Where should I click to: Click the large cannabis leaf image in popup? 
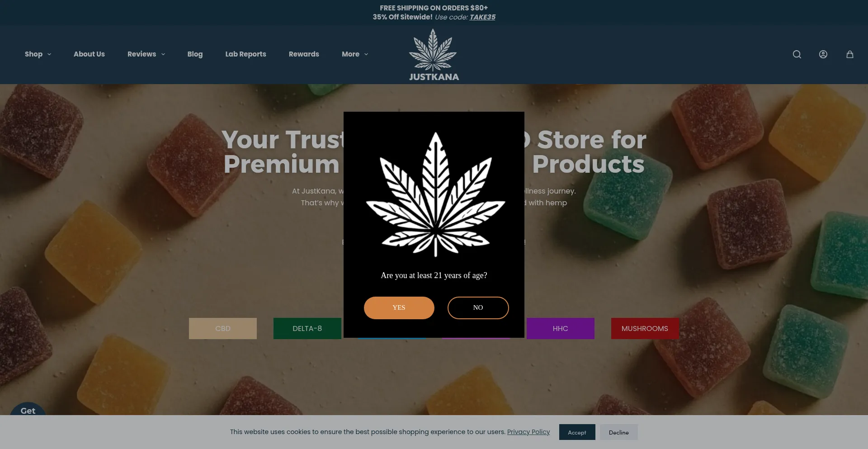(435, 194)
